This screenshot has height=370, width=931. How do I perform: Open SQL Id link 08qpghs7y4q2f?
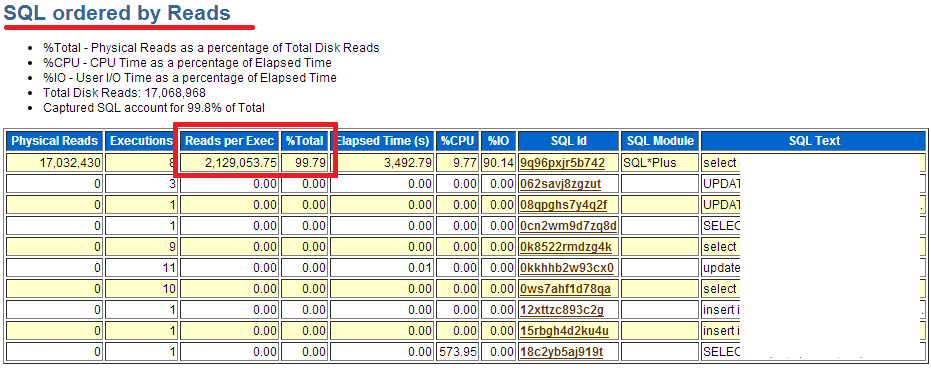tap(563, 205)
